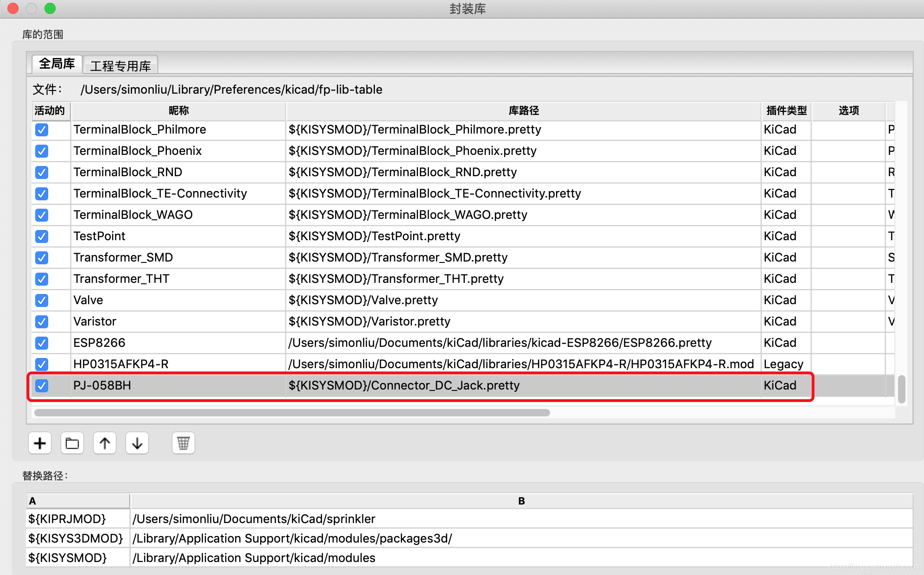Click the Legacy plugin type cell
The image size is (924, 575).
click(784, 364)
